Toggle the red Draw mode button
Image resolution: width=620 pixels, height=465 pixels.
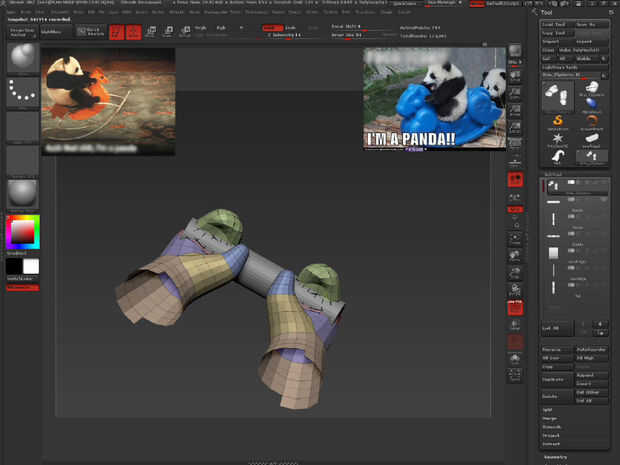(x=133, y=32)
